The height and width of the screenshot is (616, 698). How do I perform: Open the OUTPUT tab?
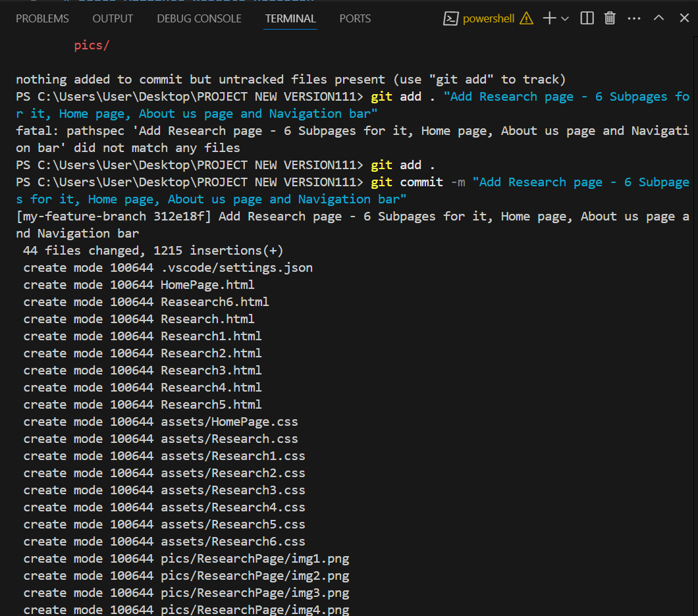tap(113, 18)
